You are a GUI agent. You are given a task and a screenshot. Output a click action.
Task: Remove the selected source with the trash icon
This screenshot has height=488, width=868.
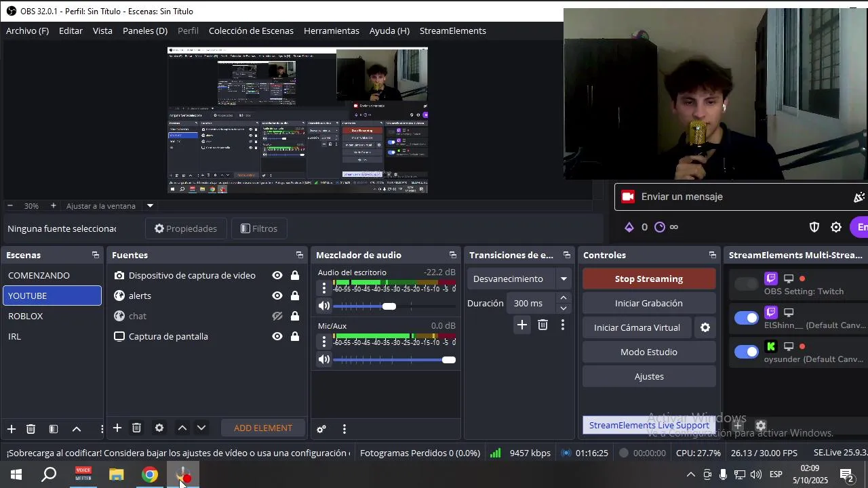136,428
